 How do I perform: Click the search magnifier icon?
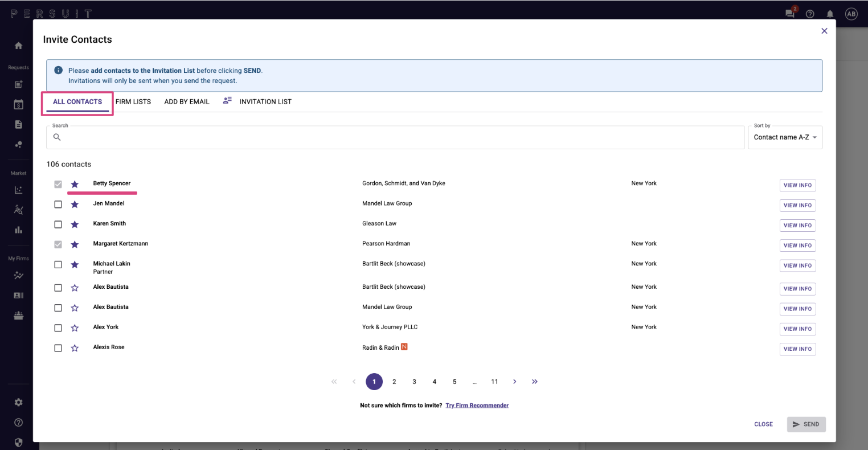point(57,137)
